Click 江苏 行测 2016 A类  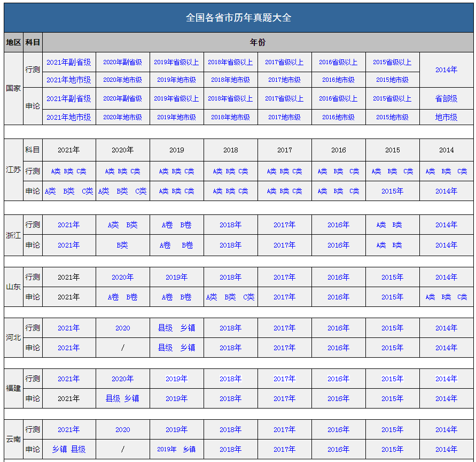[x=322, y=171]
